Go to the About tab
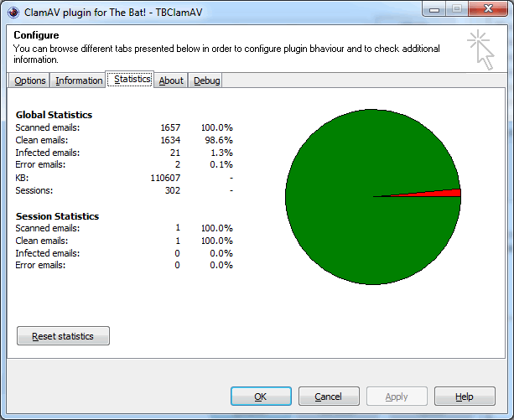The width and height of the screenshot is (514, 420). [x=171, y=80]
